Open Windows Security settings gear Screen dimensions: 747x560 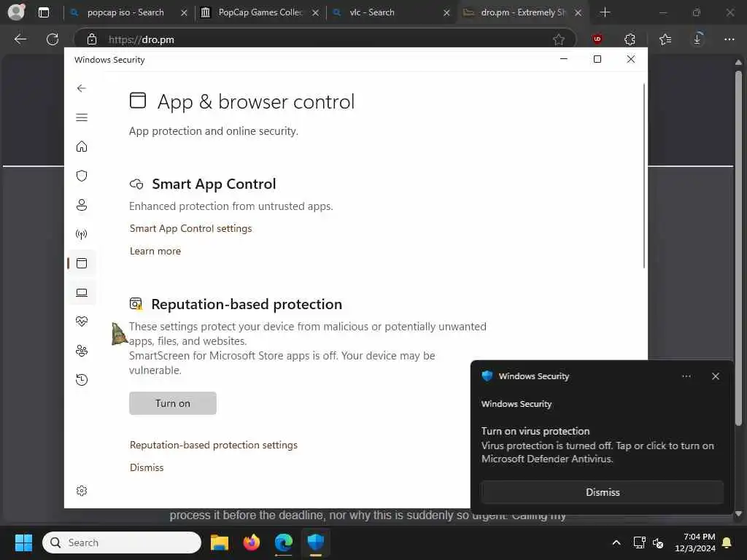[82, 491]
